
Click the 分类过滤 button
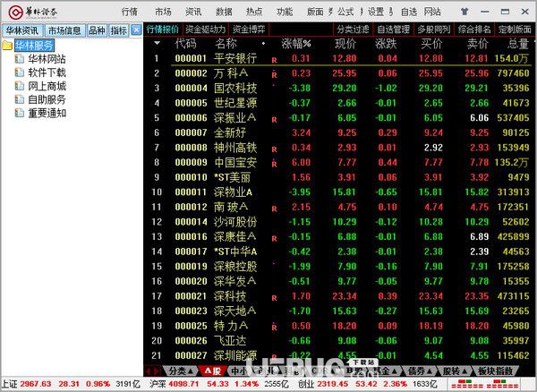click(x=353, y=30)
